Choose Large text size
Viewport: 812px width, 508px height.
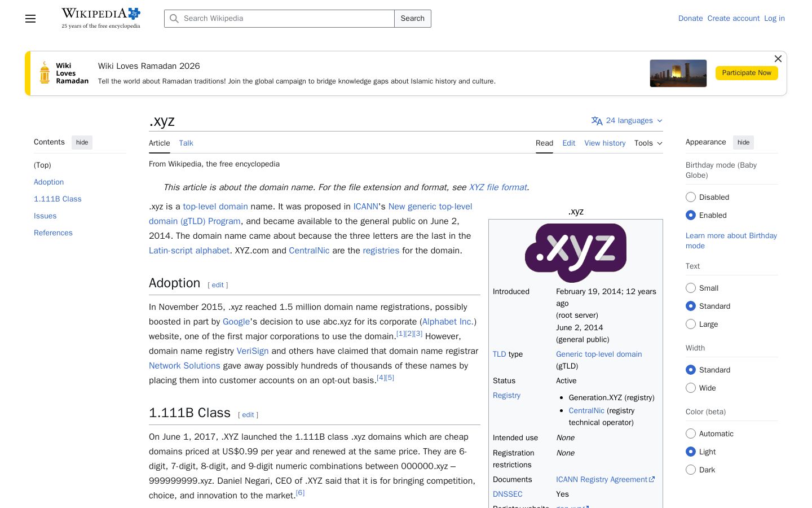691,324
